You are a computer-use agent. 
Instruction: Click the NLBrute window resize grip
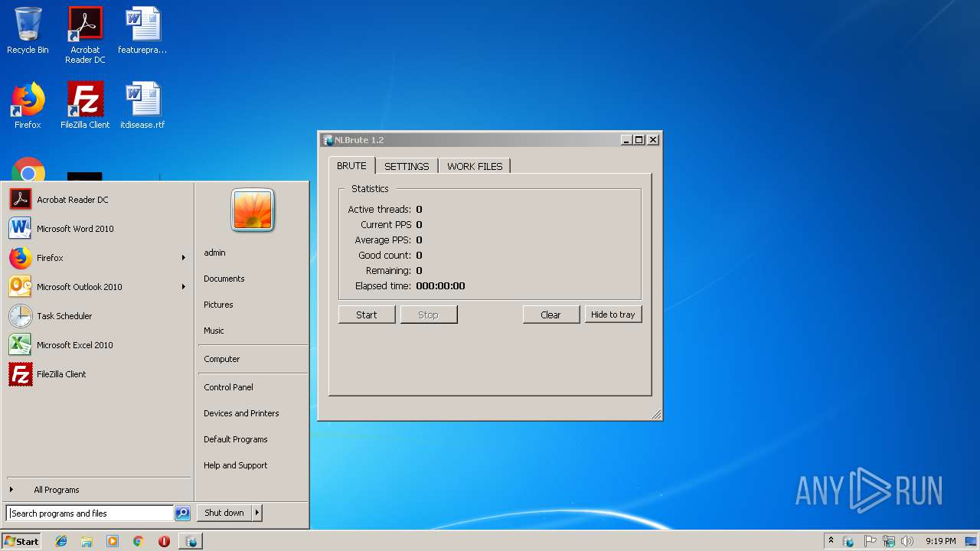[656, 415]
